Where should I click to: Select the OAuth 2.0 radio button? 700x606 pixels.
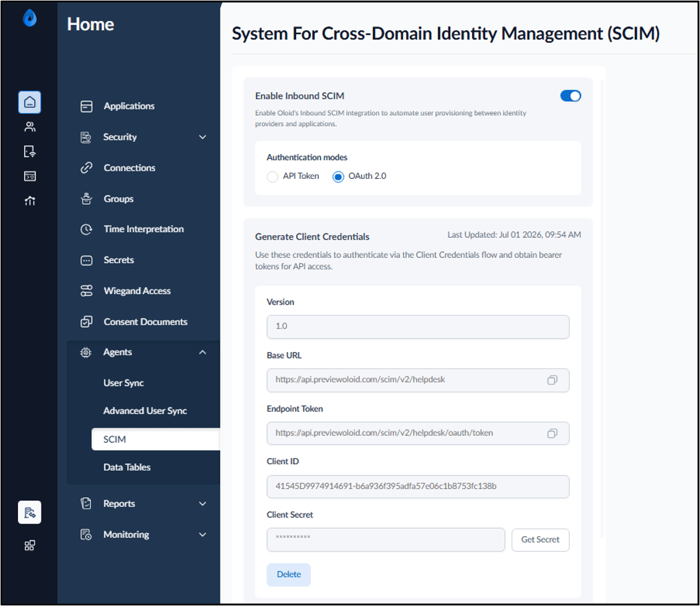tap(338, 176)
